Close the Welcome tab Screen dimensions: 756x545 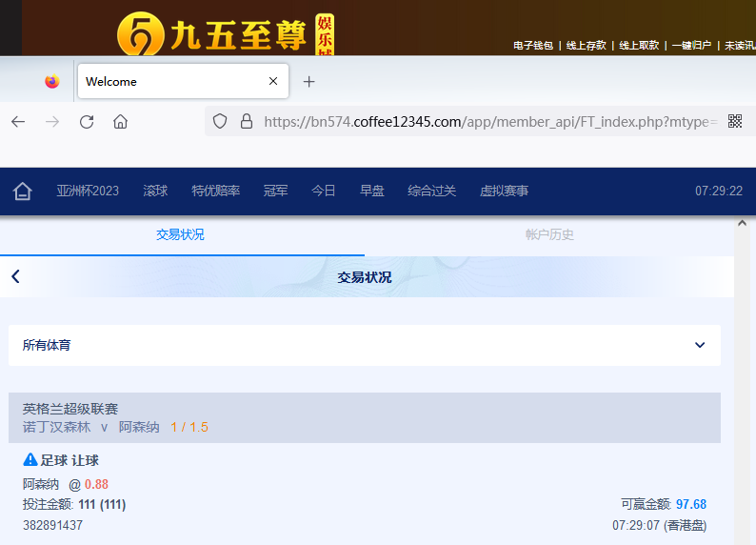click(x=273, y=82)
